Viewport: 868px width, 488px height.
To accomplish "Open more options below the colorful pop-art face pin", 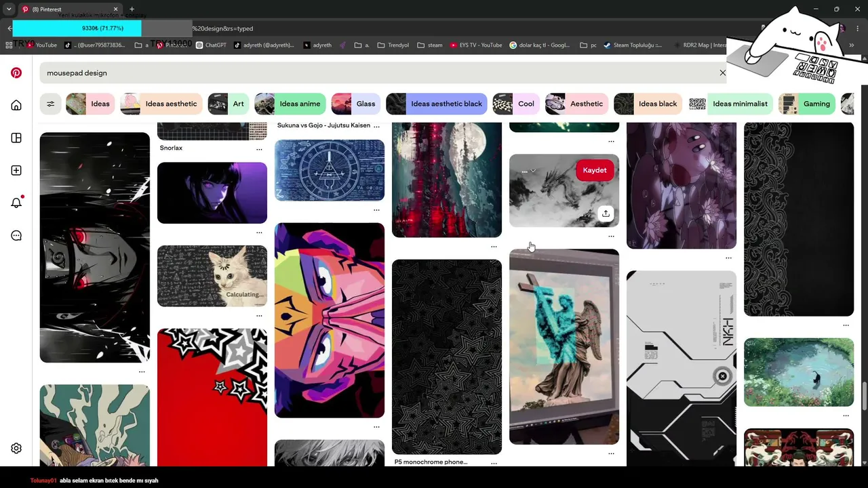I will (376, 427).
